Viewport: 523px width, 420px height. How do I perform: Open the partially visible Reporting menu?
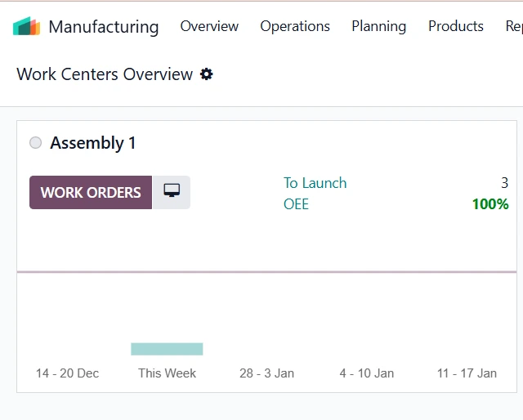pos(514,26)
